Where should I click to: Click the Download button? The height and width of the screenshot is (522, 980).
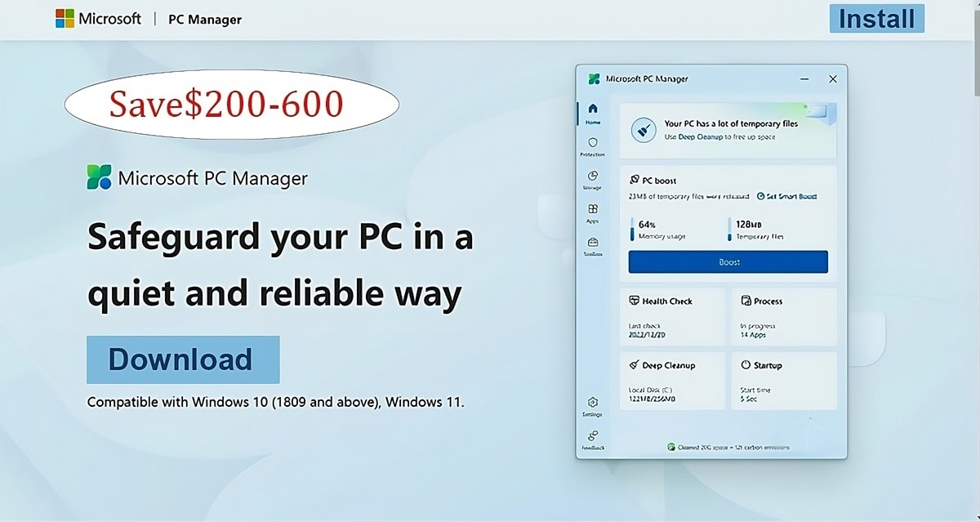(x=182, y=359)
